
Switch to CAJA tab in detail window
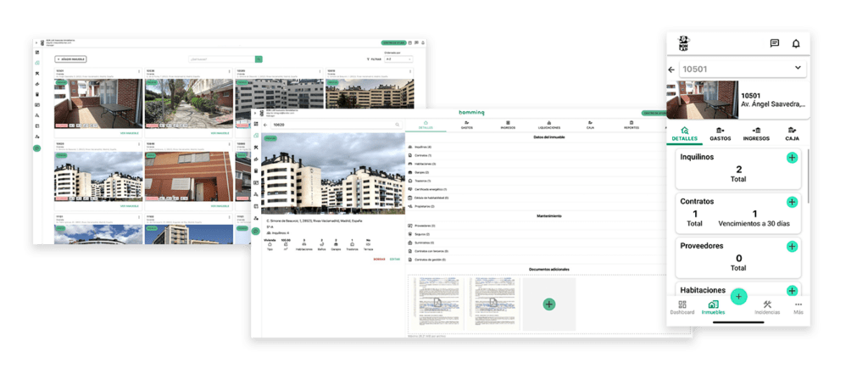pyautogui.click(x=590, y=126)
